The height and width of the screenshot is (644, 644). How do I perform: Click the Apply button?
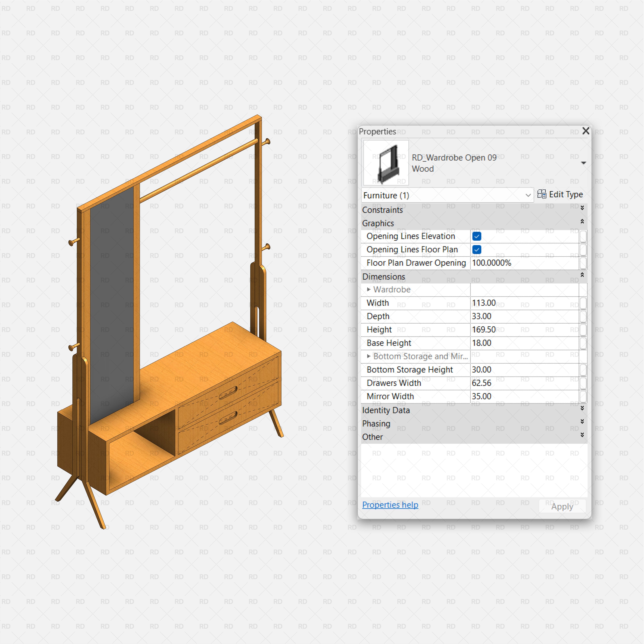point(562,506)
